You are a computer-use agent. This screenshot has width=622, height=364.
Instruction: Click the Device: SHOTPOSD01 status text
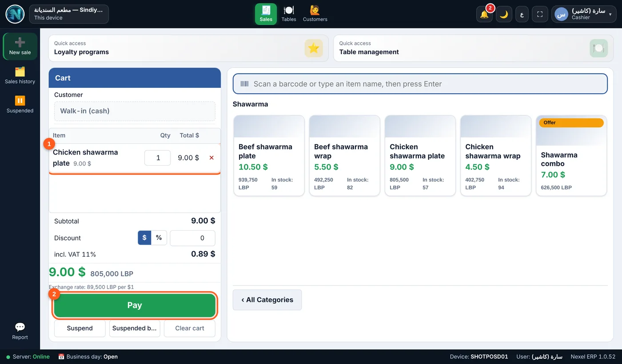479,356
